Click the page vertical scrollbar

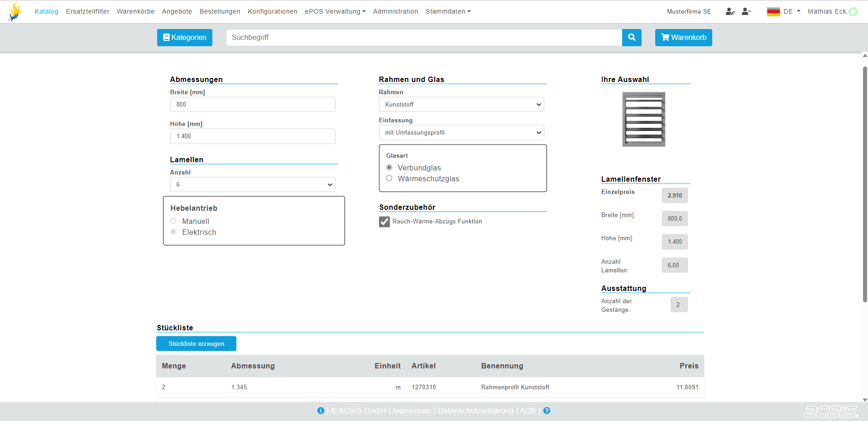point(864,181)
